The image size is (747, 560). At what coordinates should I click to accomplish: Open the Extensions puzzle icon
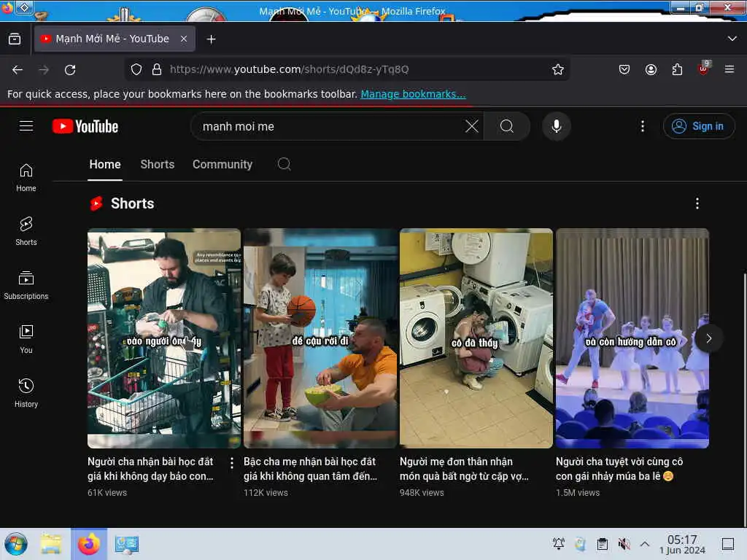677,69
